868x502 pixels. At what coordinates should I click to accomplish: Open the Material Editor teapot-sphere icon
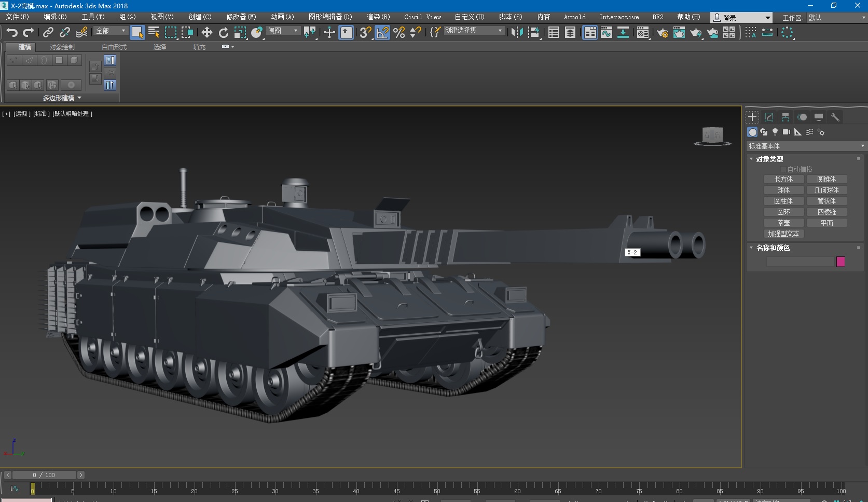pyautogui.click(x=643, y=33)
